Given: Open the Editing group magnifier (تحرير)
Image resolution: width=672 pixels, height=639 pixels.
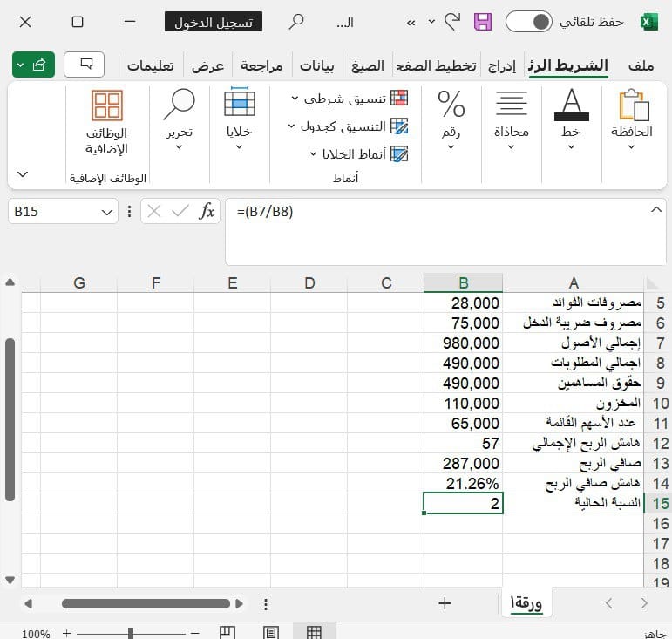Looking at the screenshot, I should 180,119.
